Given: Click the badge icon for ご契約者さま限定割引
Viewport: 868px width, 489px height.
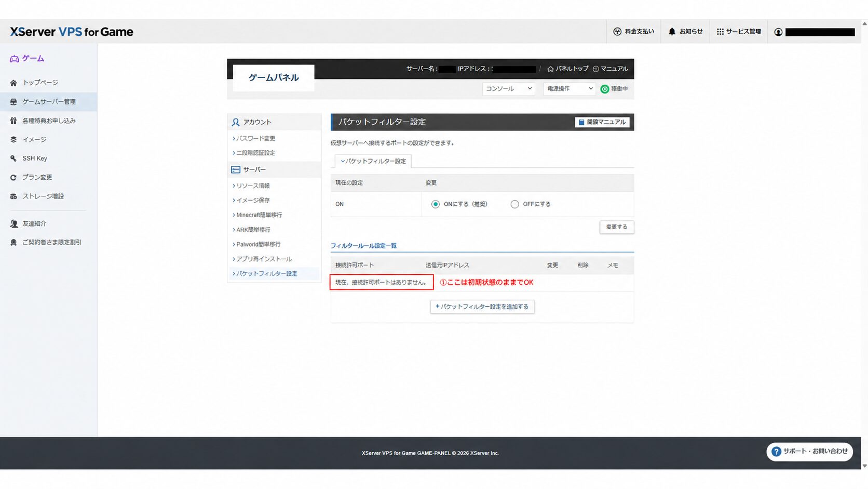Looking at the screenshot, I should 13,242.
